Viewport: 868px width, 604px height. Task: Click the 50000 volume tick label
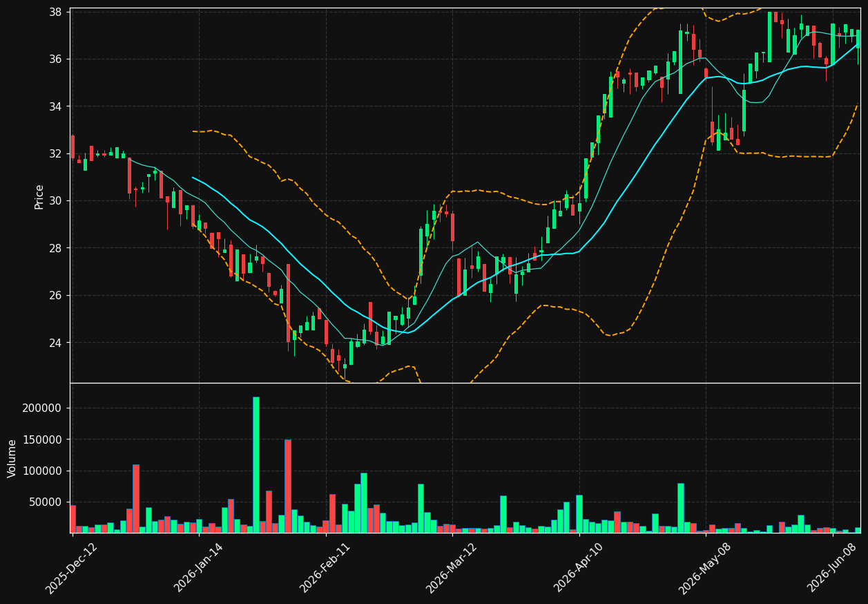(x=46, y=502)
